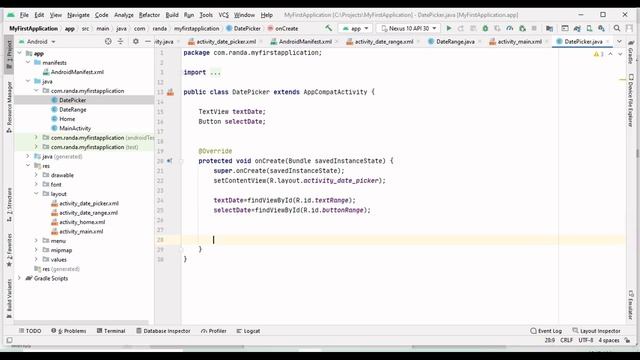Open the VCS menu
The height and width of the screenshot is (360, 640).
pos(223,15)
